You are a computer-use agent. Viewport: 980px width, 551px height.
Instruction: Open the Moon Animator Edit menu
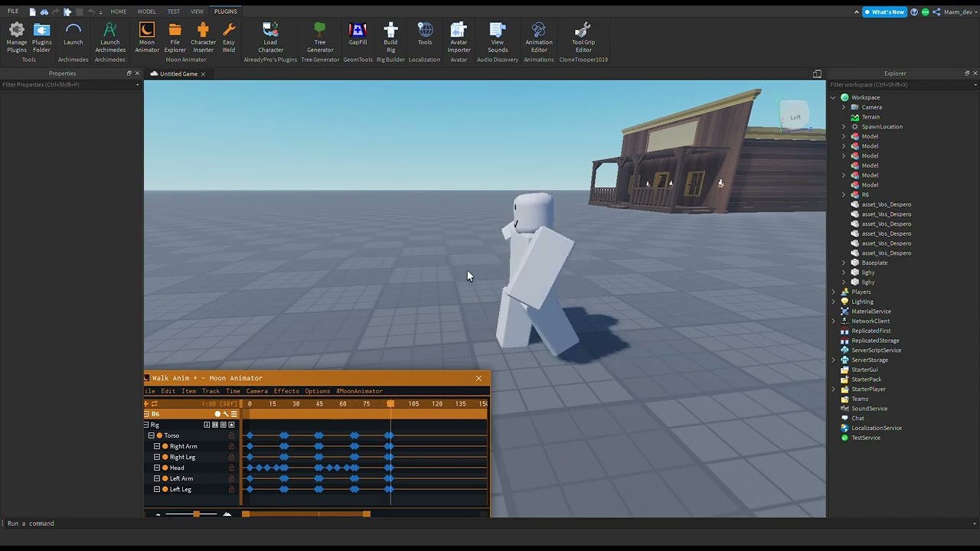point(168,391)
